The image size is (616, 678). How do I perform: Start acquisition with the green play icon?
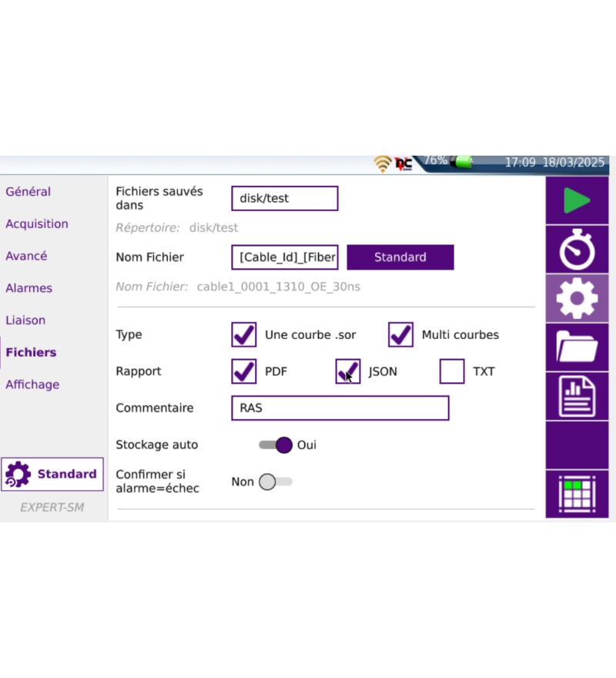pos(576,201)
